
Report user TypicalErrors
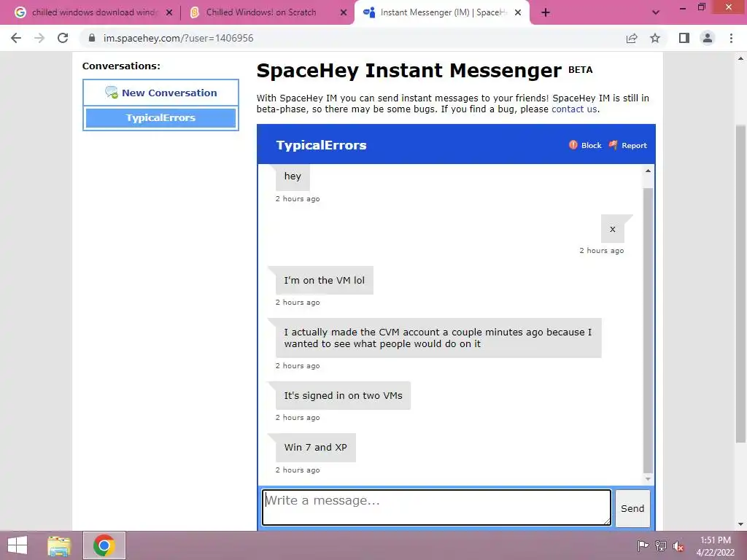(x=627, y=145)
